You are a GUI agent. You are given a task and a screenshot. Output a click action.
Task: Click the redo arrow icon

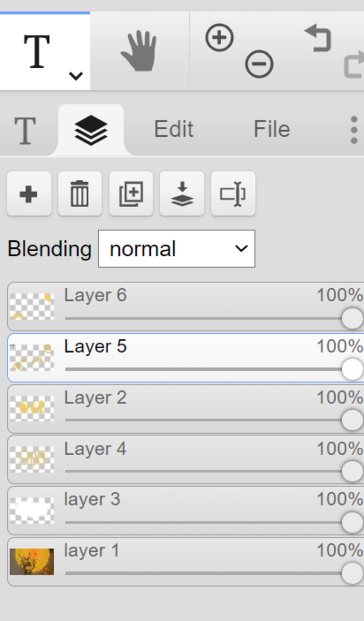click(x=354, y=65)
